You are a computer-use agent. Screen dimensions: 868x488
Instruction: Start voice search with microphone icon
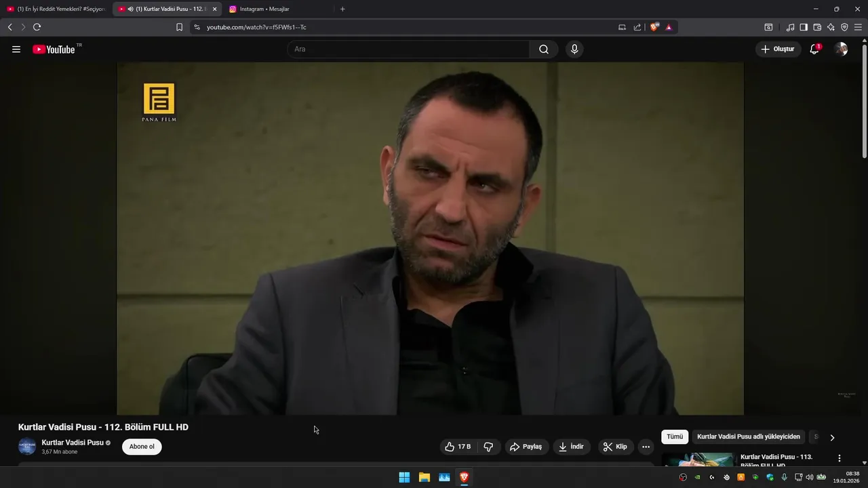click(x=574, y=49)
